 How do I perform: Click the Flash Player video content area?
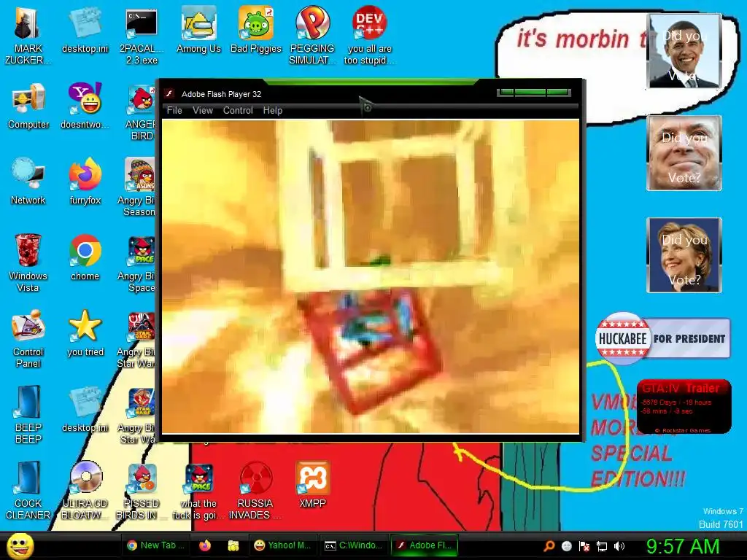click(x=371, y=276)
